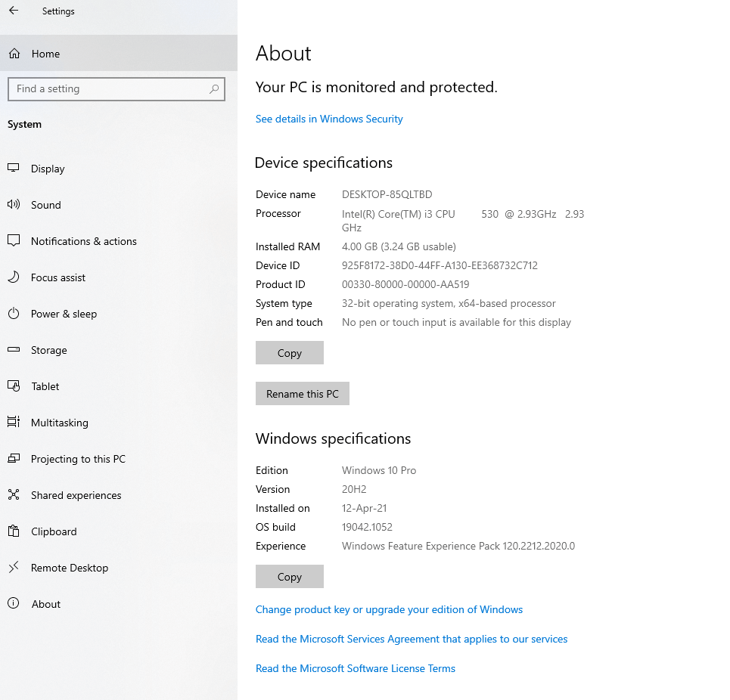
Task: Open Shared experiences settings
Action: pyautogui.click(x=14, y=494)
